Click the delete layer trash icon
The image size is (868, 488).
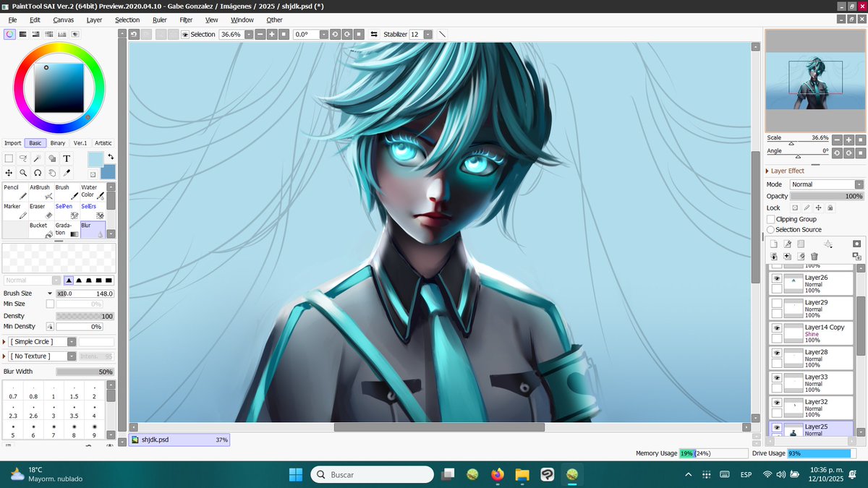pyautogui.click(x=814, y=256)
